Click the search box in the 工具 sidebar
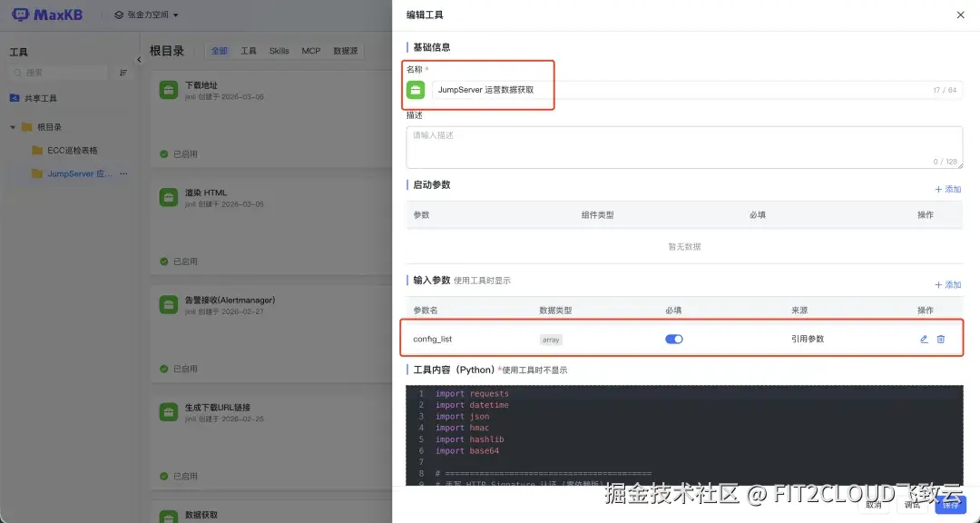Image resolution: width=980 pixels, height=523 pixels. click(x=60, y=73)
